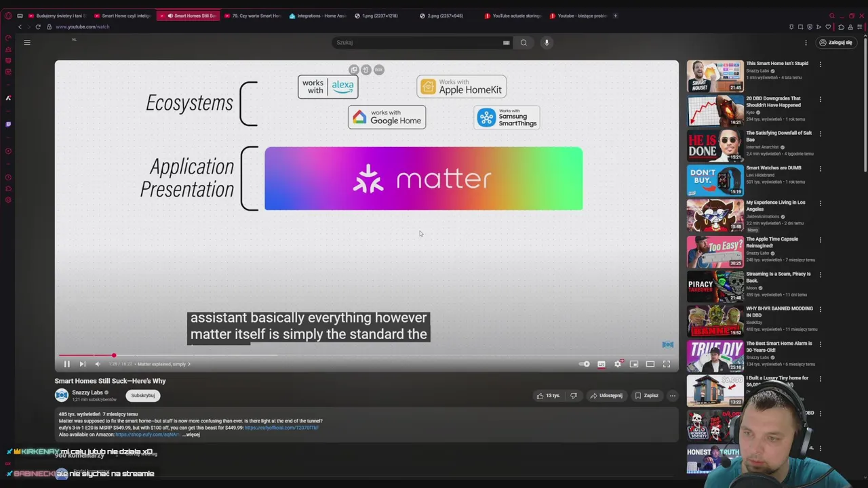Open the Snazzy Labs channel name
The width and height of the screenshot is (868, 488).
[87, 392]
